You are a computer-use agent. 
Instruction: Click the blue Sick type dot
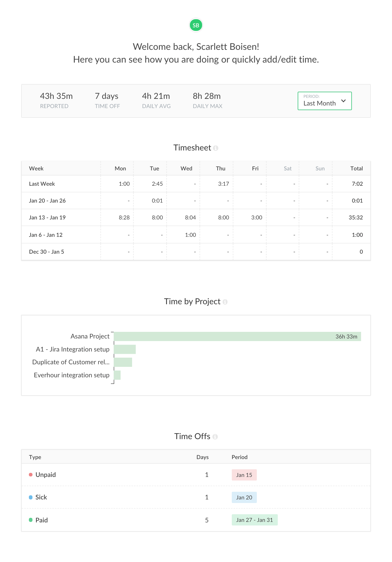pos(31,497)
